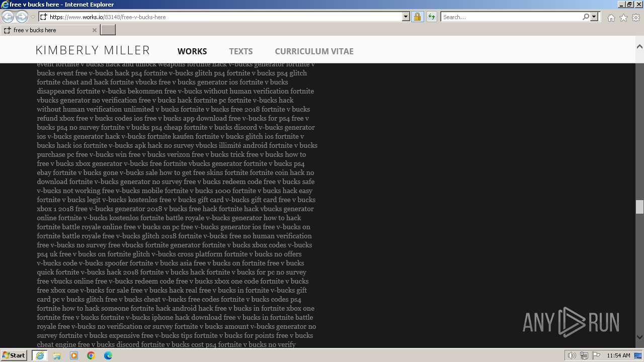Click the Internet Explorer title bar icon
This screenshot has height=362, width=644.
click(x=5, y=5)
